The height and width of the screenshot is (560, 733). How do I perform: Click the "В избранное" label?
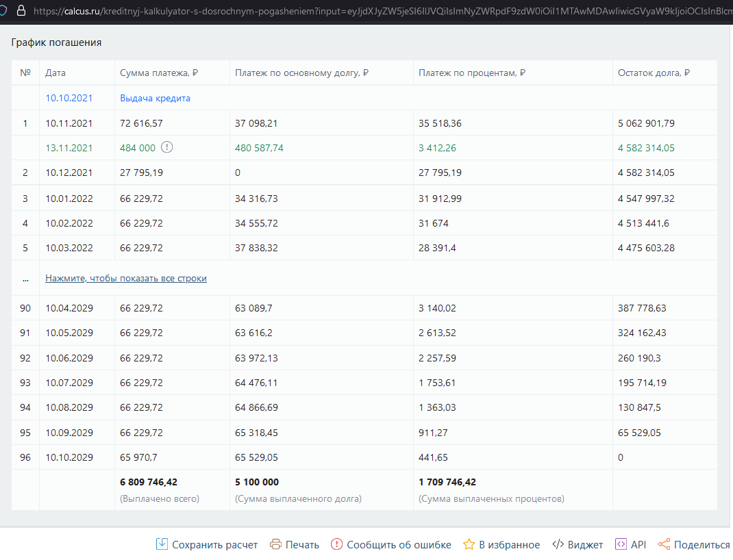[509, 545]
